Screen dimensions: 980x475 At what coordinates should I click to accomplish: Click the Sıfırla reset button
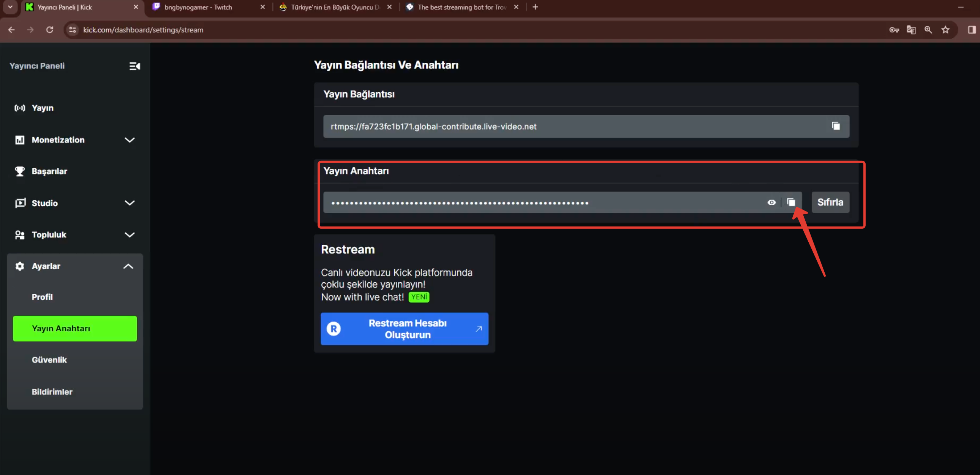[830, 202]
